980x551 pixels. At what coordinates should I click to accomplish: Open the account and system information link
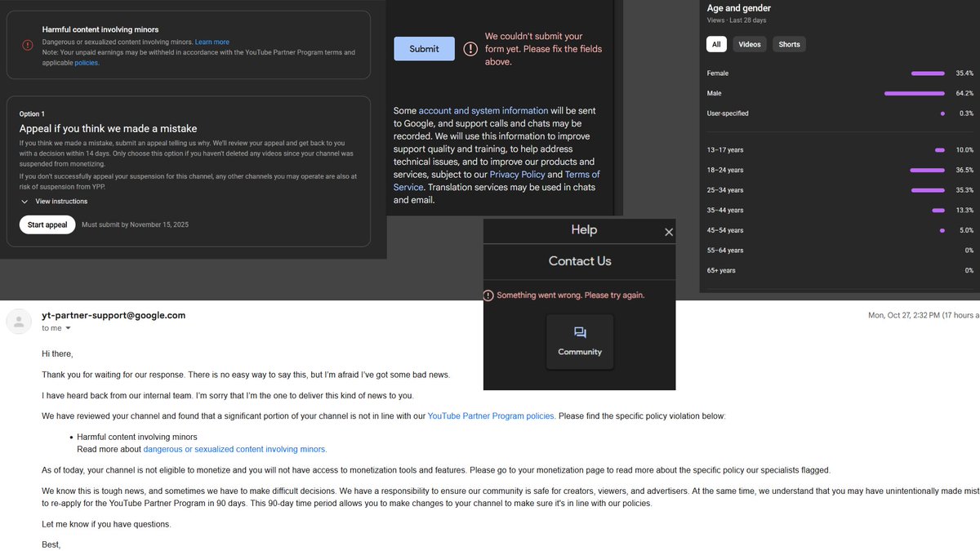pyautogui.click(x=483, y=110)
